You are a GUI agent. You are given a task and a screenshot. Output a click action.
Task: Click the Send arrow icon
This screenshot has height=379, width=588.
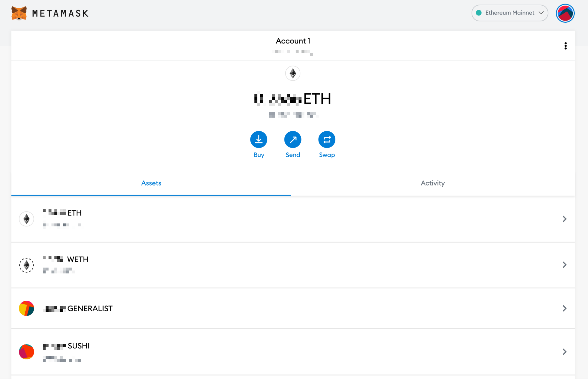(293, 139)
